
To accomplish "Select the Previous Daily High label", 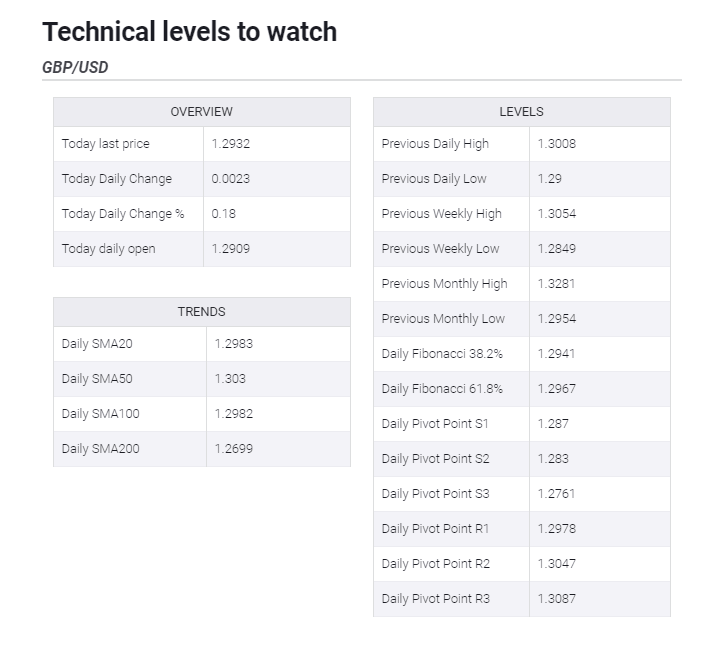I will 435,144.
